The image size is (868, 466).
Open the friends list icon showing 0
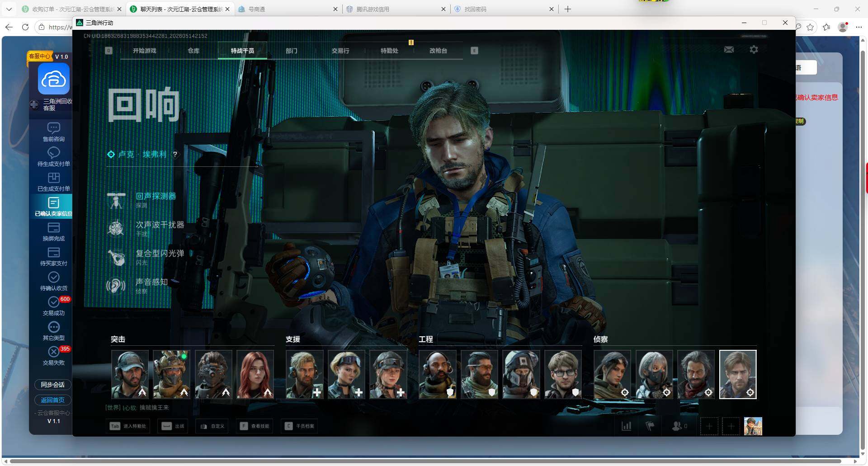(x=679, y=426)
